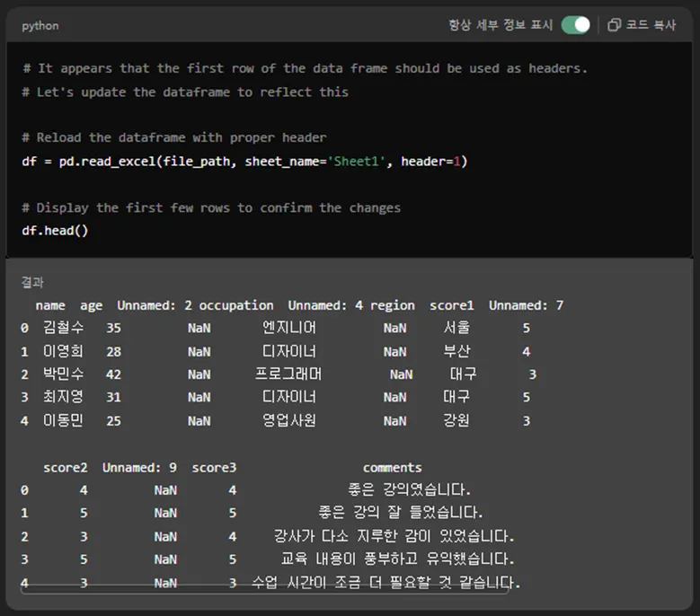The height and width of the screenshot is (616, 700).
Task: Click the 'score2' column header
Action: pyautogui.click(x=66, y=468)
